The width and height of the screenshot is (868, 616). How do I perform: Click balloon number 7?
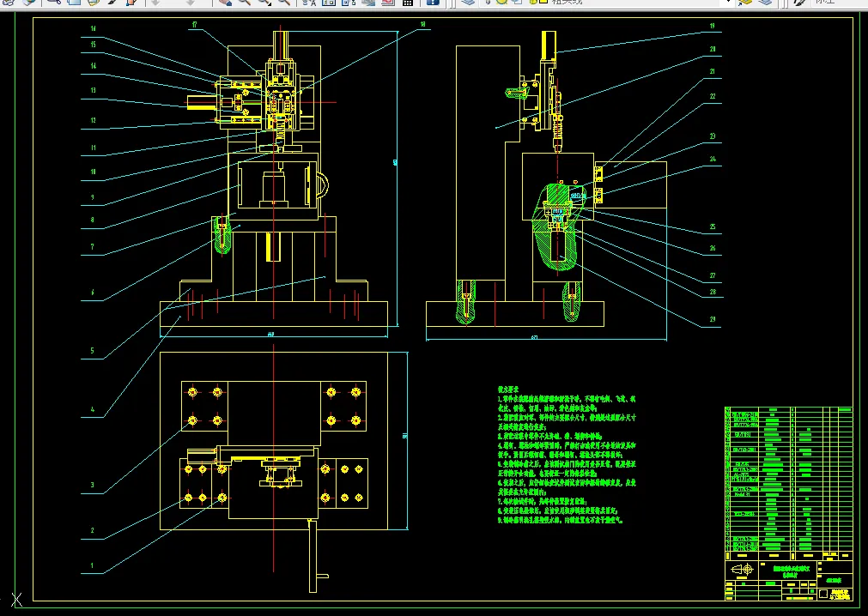point(93,246)
